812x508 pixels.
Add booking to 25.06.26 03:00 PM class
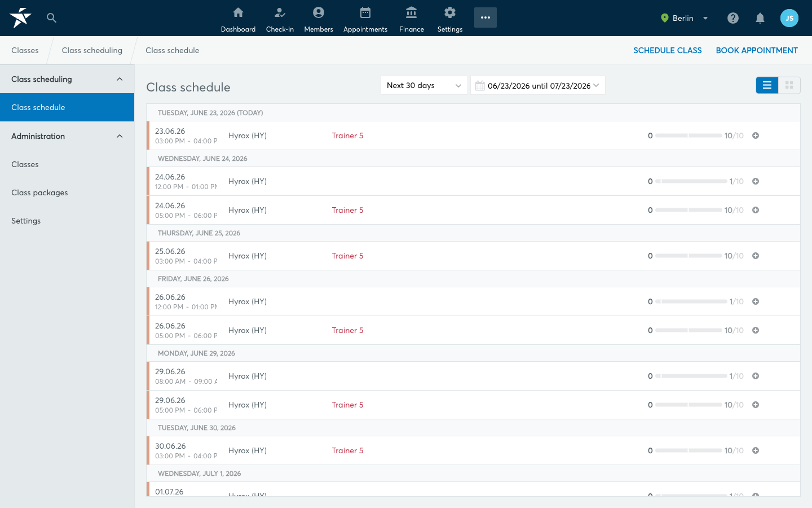point(756,256)
